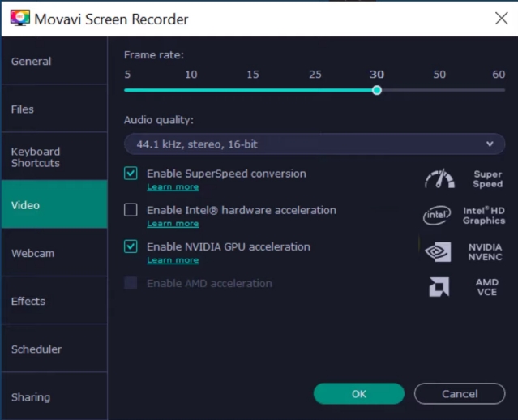
Task: Select the Video tab
Action: [54, 205]
